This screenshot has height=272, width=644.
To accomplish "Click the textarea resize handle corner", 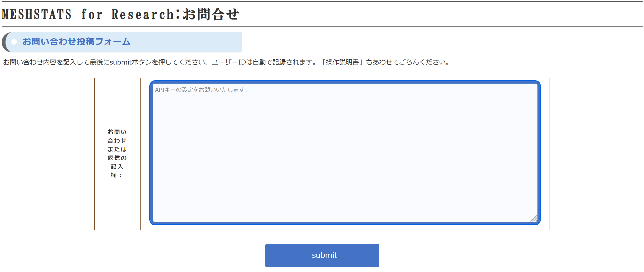I will [x=533, y=218].
